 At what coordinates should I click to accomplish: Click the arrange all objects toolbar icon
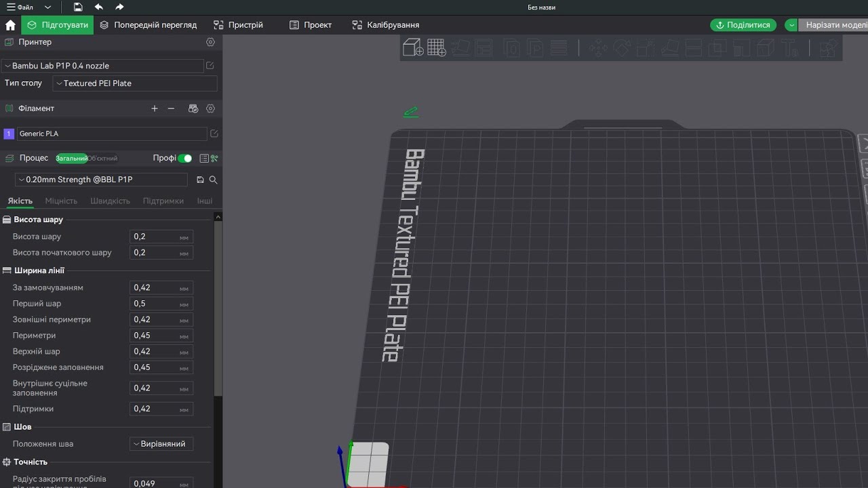pyautogui.click(x=484, y=48)
